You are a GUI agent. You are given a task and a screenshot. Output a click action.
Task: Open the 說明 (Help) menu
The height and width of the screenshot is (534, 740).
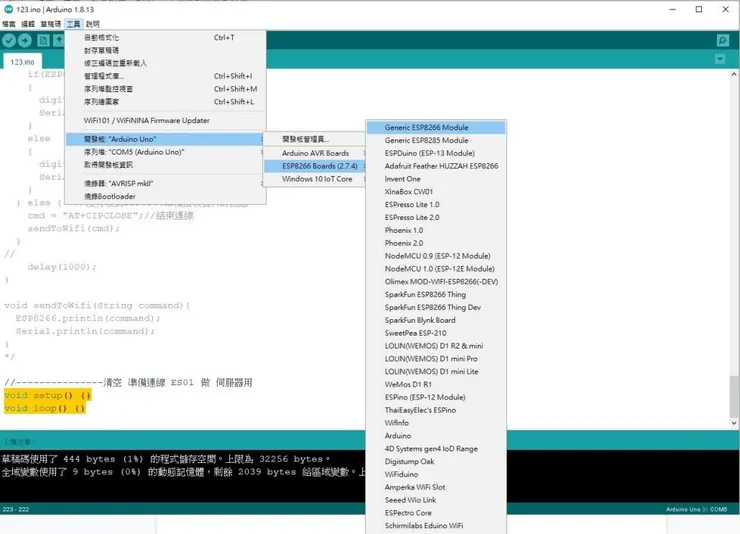pos(92,24)
